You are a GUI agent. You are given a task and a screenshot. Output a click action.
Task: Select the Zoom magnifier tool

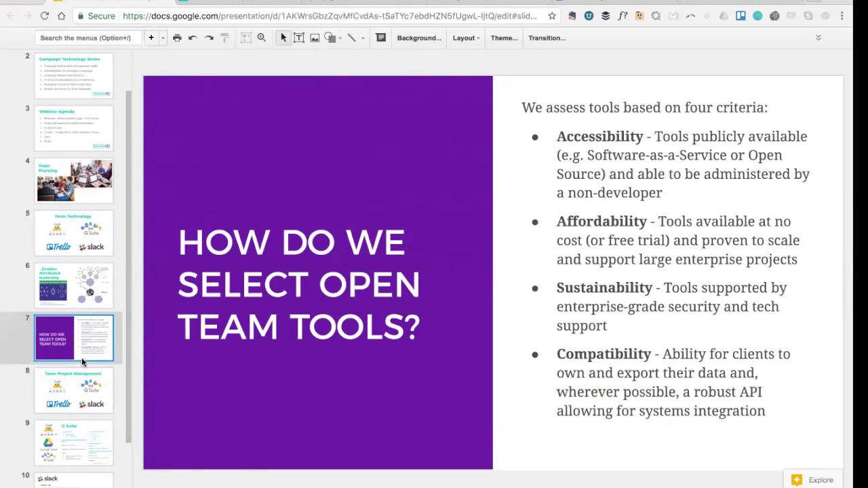[x=262, y=38]
